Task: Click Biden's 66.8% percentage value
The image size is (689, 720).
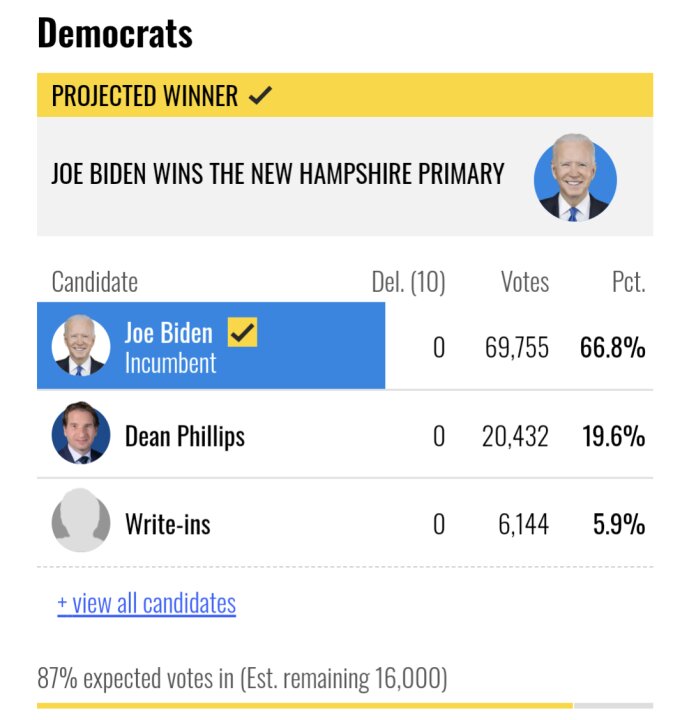Action: tap(612, 348)
